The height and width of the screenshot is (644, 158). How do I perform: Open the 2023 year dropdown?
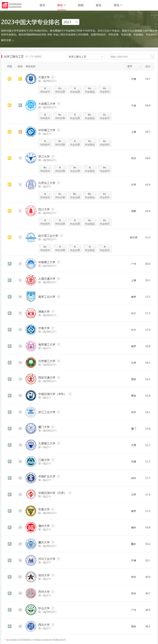click(x=71, y=22)
